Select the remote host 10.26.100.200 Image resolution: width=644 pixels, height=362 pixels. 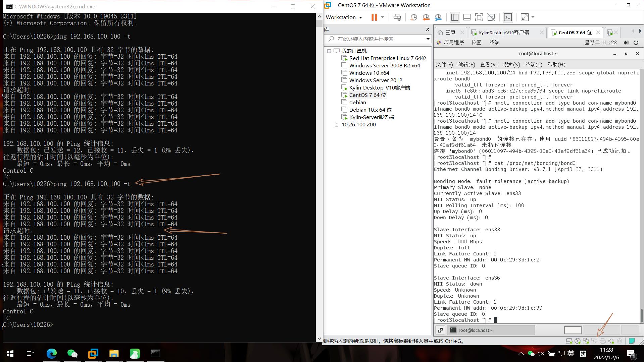click(x=355, y=125)
